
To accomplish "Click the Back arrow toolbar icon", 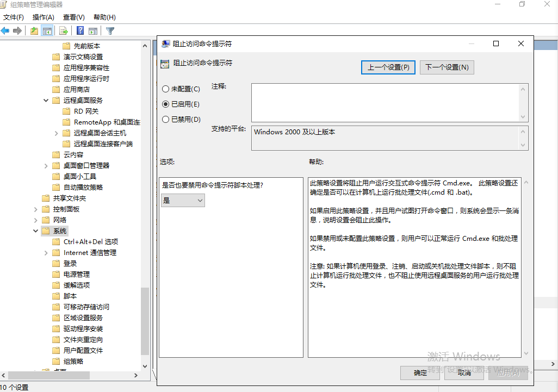I will tap(5, 31).
